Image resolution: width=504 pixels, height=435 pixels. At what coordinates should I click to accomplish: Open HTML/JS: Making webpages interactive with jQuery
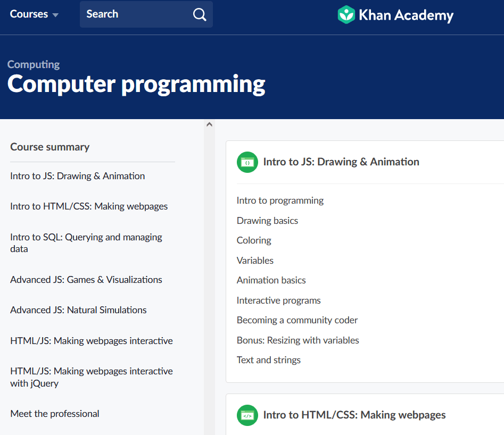pyautogui.click(x=92, y=377)
